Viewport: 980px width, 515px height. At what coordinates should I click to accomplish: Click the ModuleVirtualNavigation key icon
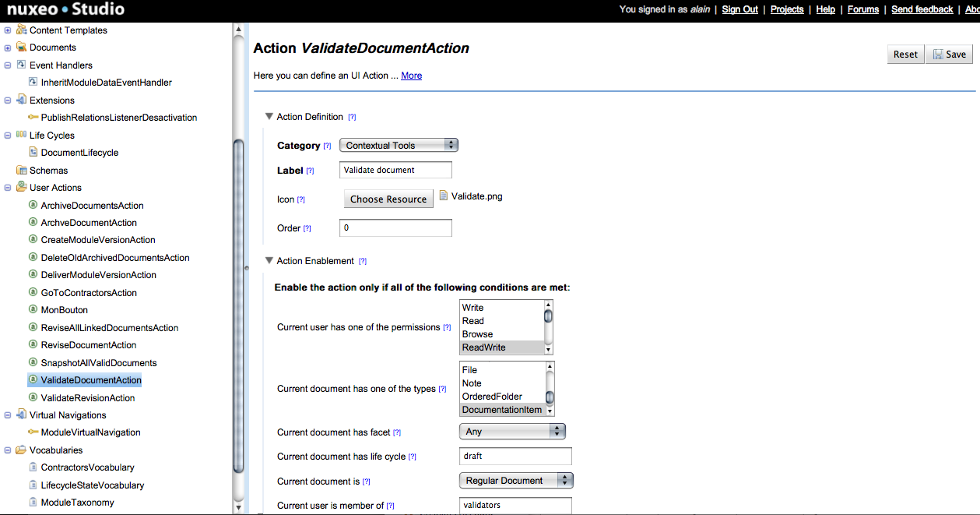pos(33,432)
